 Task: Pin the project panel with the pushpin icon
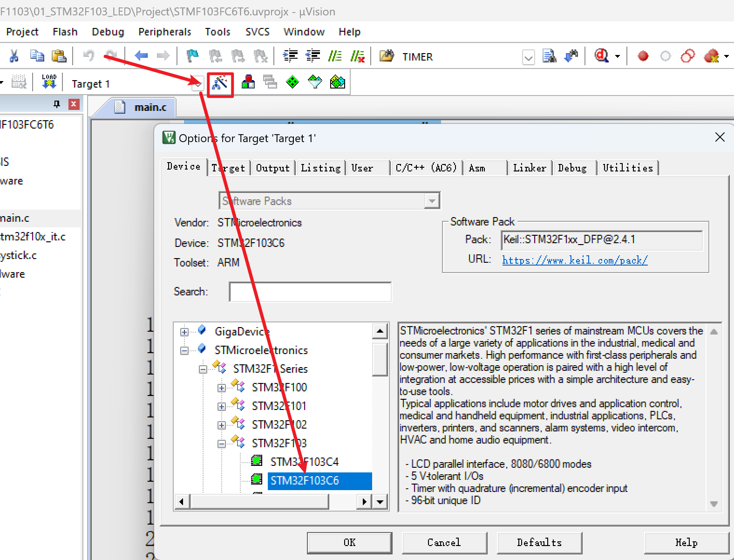pos(57,104)
